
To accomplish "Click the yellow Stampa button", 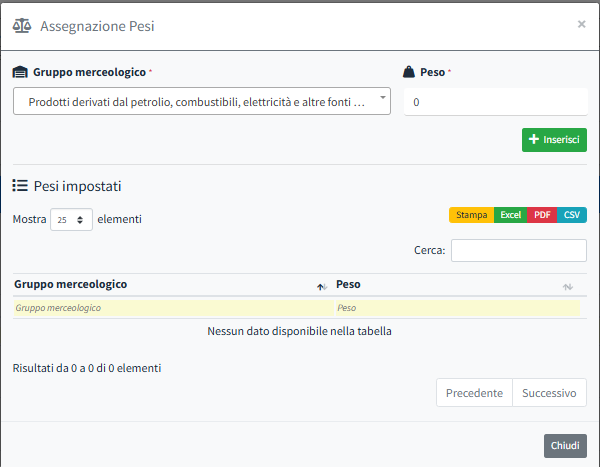I will [471, 215].
